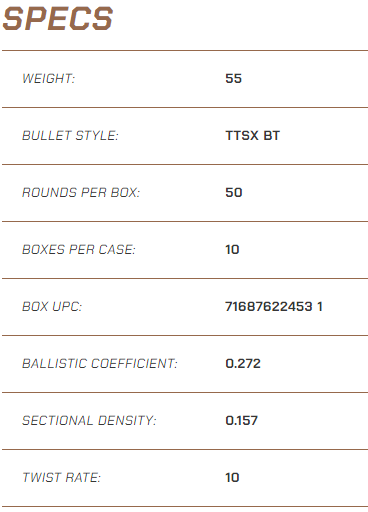The image size is (368, 512).
Task: Select the BOXES PER CASE label
Action: pos(79,250)
